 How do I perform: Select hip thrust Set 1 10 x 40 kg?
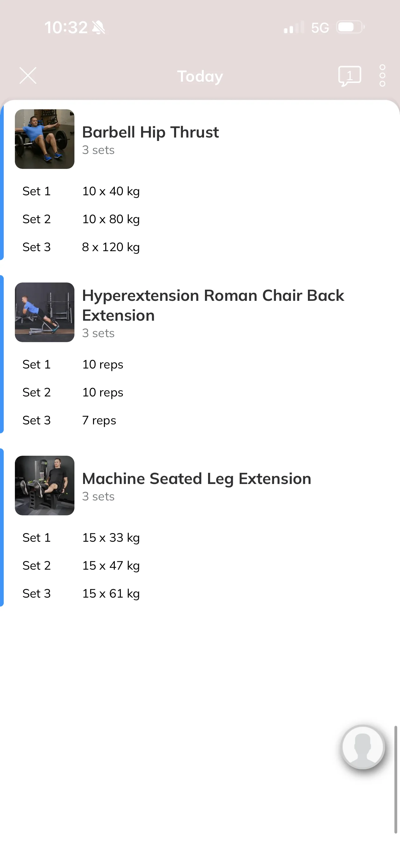click(x=81, y=192)
